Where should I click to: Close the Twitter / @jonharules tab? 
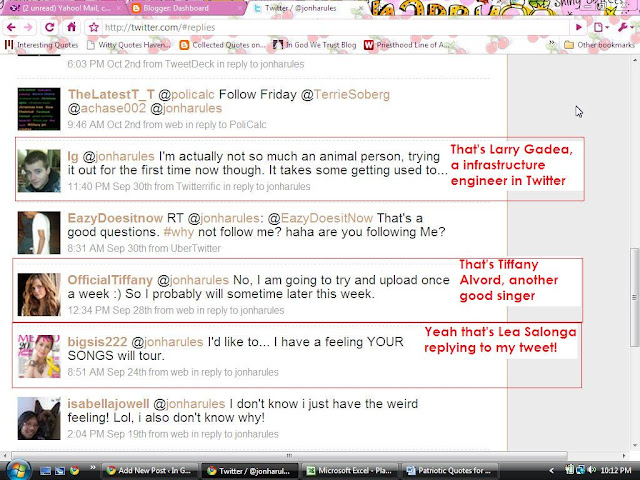[361, 8]
